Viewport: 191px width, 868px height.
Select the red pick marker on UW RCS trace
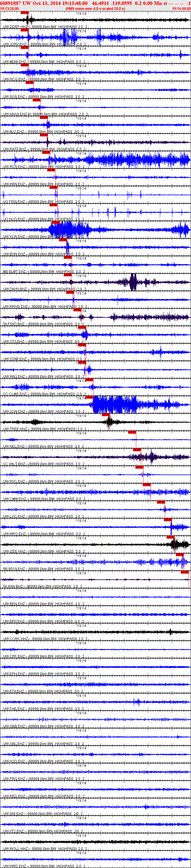[46, 152]
